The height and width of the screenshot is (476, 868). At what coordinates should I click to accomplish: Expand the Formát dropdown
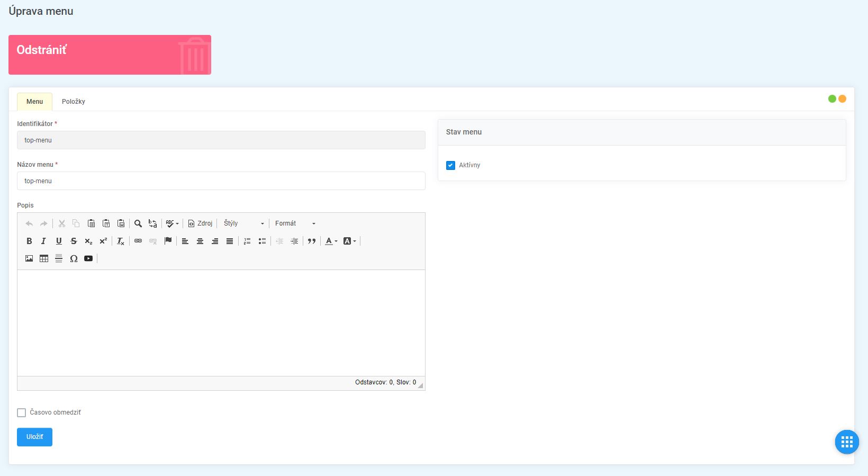295,223
